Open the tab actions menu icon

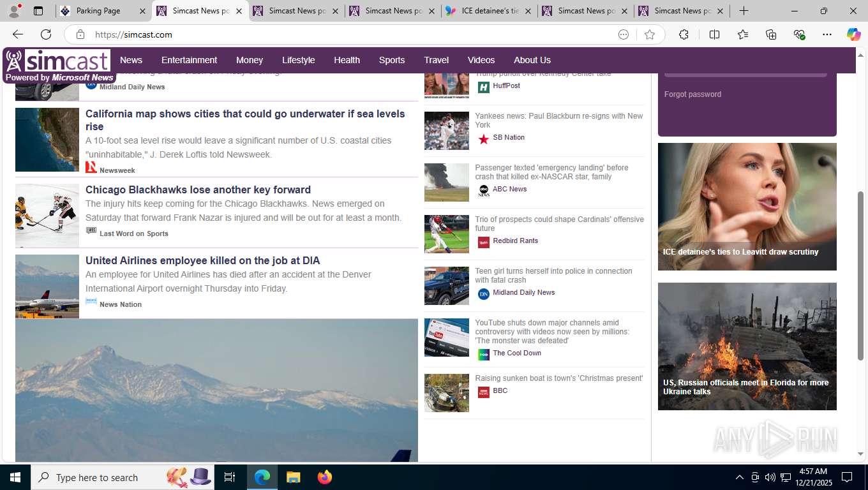38,11
